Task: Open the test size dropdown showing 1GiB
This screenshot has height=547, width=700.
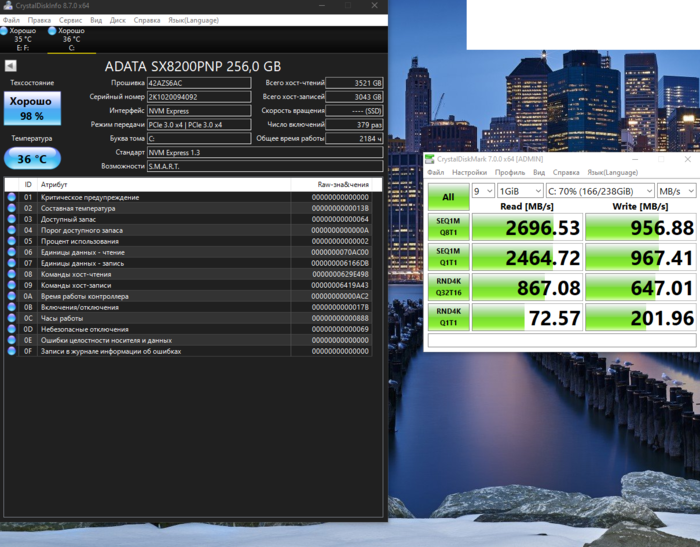Action: pos(520,191)
